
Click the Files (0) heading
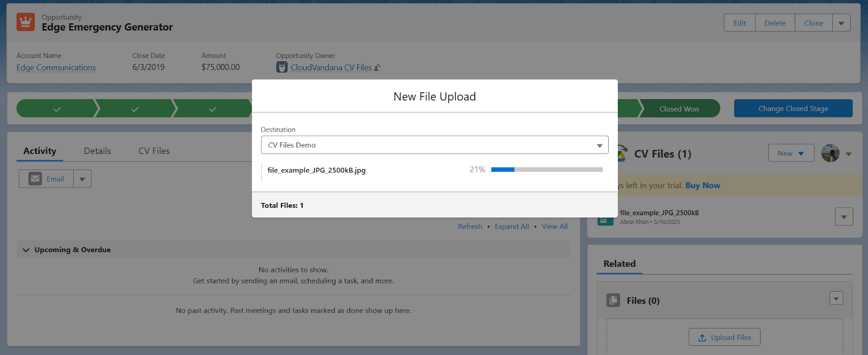(x=643, y=301)
